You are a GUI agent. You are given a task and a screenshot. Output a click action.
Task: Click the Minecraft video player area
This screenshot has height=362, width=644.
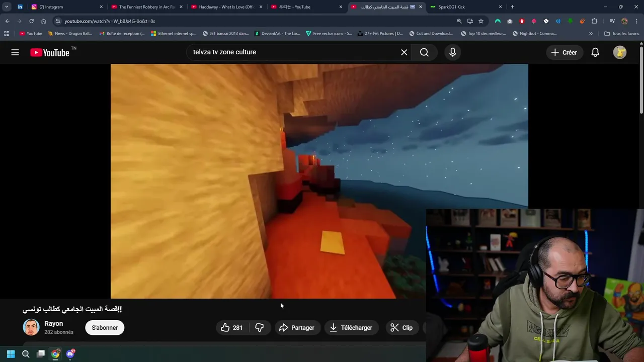[319, 181]
